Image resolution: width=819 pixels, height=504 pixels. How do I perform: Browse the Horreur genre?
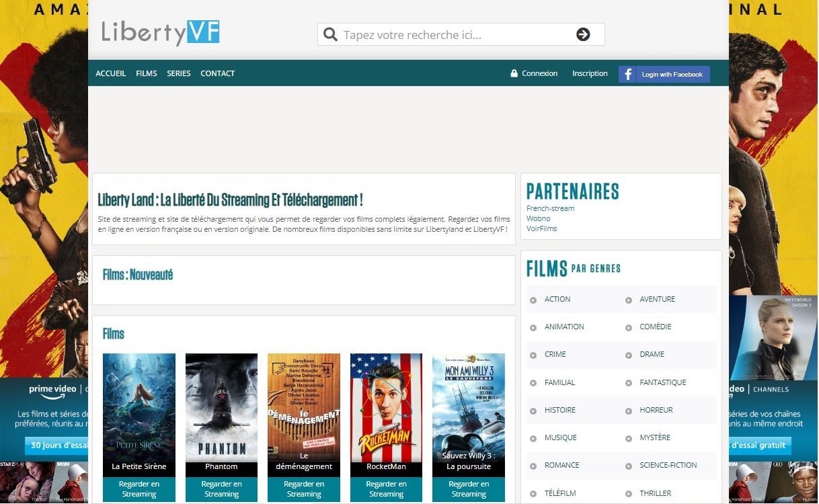[656, 410]
